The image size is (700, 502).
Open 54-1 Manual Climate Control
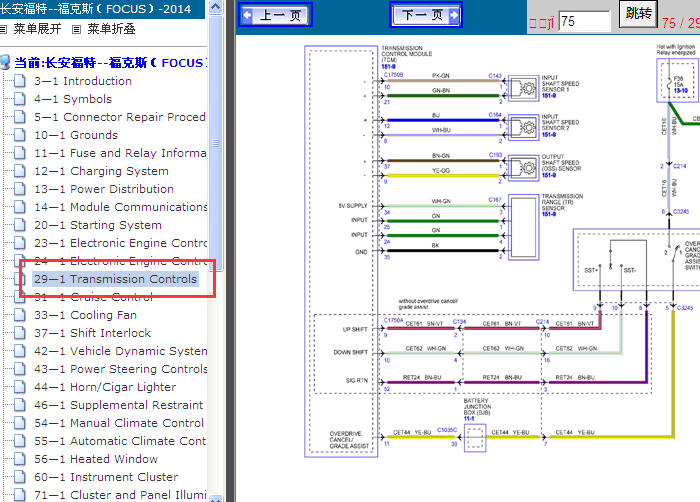pyautogui.click(x=119, y=423)
